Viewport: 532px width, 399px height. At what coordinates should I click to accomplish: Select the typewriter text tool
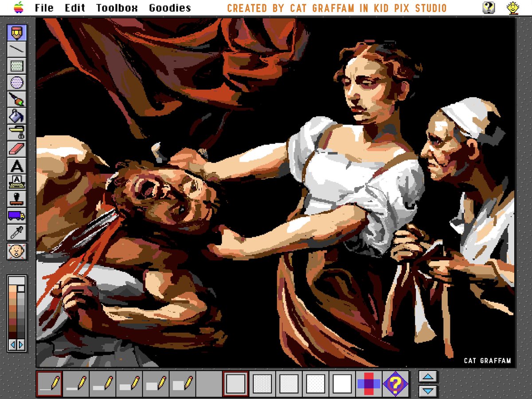pyautogui.click(x=17, y=182)
